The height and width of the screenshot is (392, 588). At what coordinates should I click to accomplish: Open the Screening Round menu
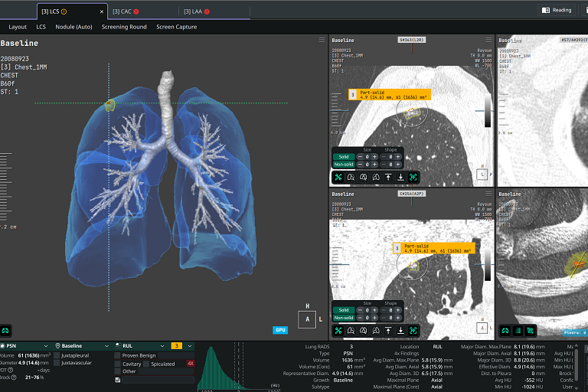(x=124, y=27)
